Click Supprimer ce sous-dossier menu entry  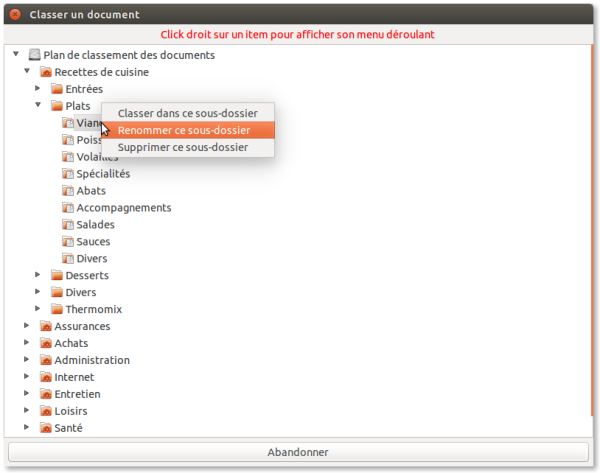(x=182, y=147)
